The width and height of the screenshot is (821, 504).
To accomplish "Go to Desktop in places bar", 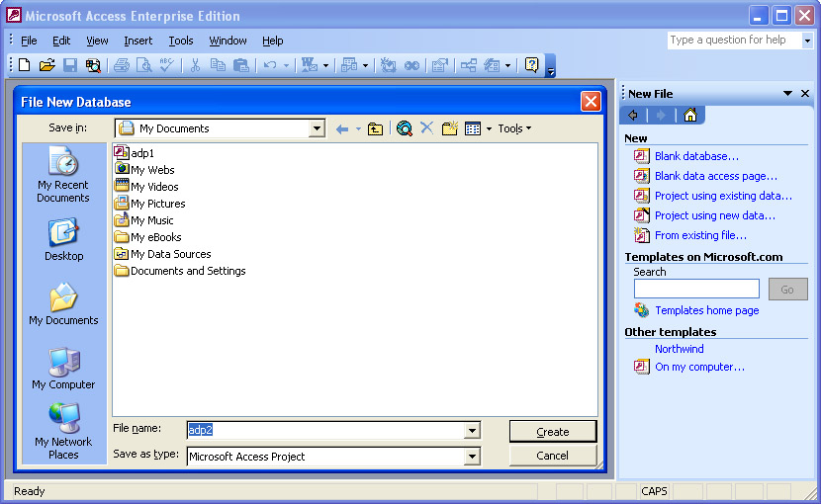I will 63,240.
